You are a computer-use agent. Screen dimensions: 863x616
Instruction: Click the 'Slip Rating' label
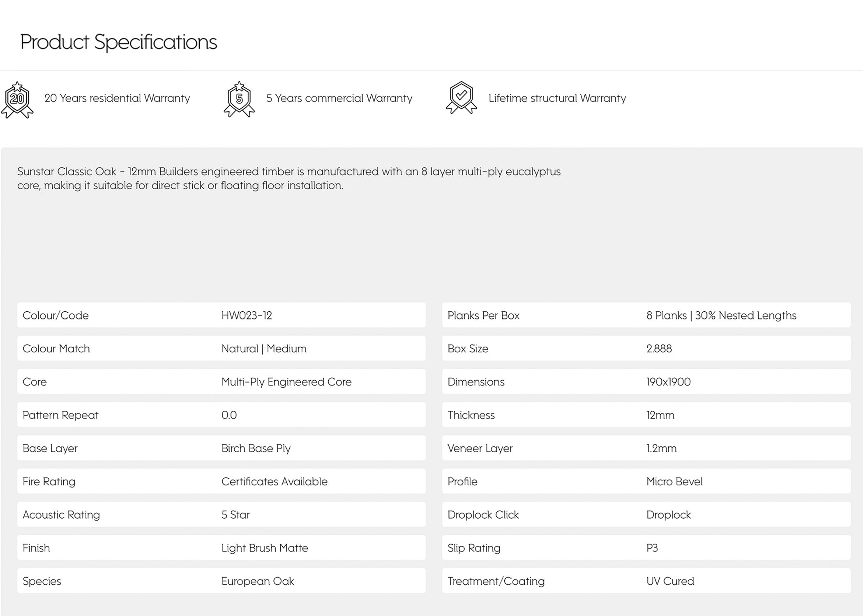474,548
